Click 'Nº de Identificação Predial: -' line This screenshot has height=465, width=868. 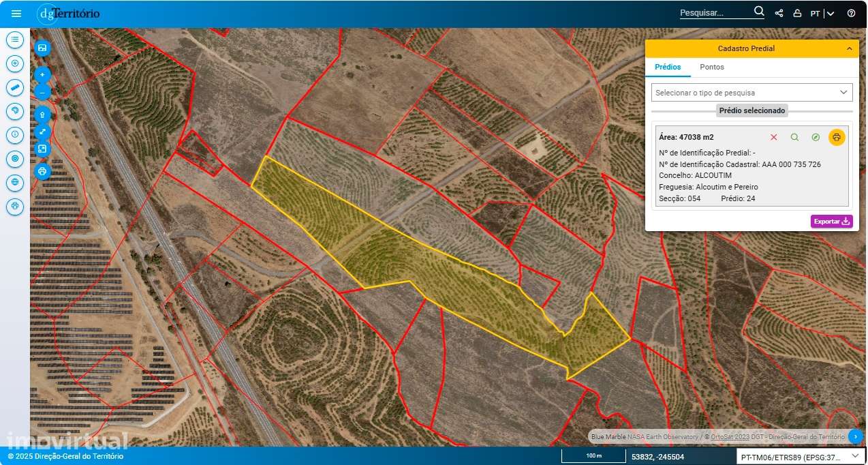(707, 153)
